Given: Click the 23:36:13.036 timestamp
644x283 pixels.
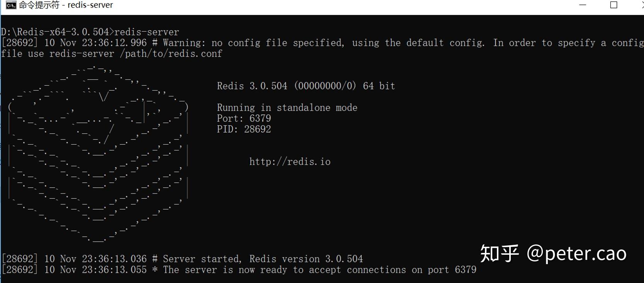Looking at the screenshot, I should [x=114, y=259].
